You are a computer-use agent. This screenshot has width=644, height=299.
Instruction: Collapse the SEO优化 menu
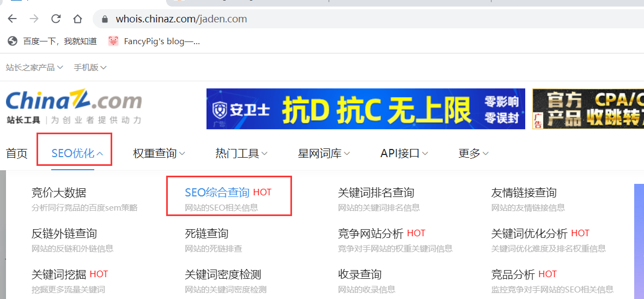click(77, 154)
